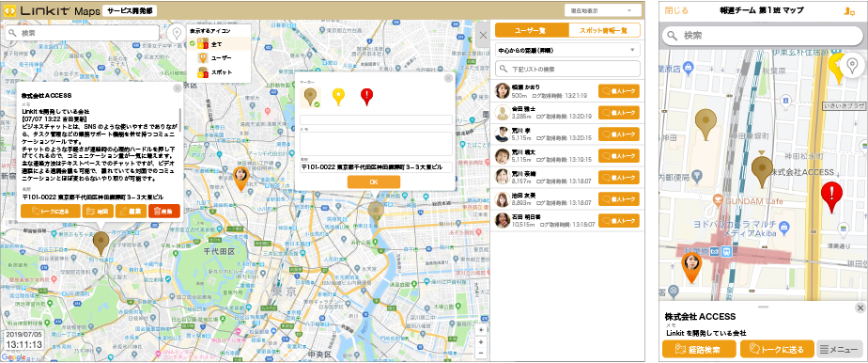This screenshot has width=868, height=363.
Task: Choose the yellow star pin marker
Action: 338,97
